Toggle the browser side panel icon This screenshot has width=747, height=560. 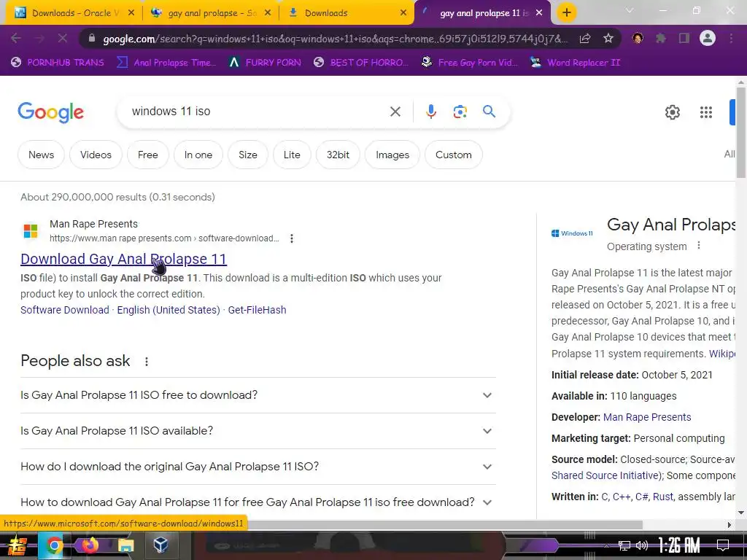pyautogui.click(x=684, y=38)
